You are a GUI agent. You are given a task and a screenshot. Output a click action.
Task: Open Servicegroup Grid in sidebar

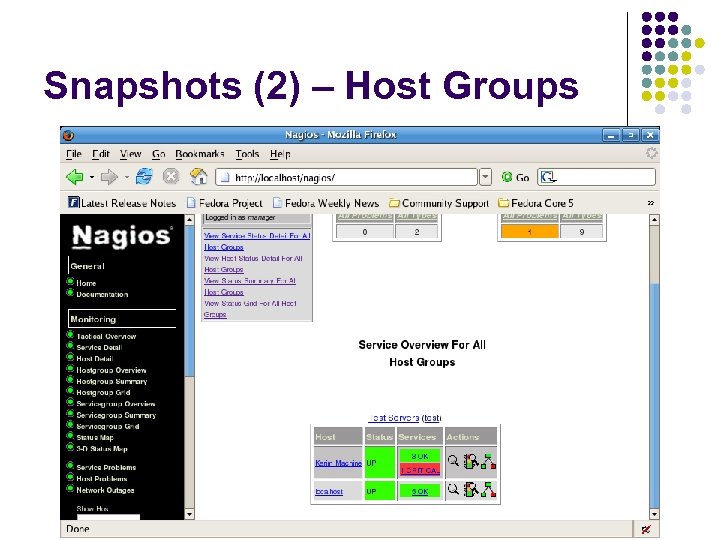[x=107, y=427]
